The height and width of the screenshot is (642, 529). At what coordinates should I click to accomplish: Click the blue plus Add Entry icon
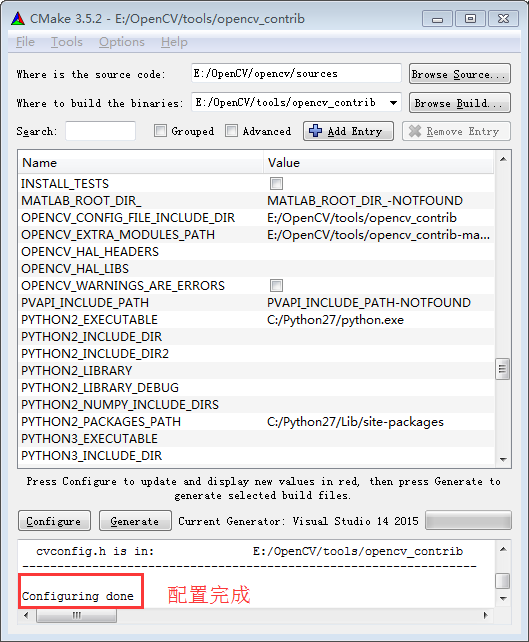[315, 131]
